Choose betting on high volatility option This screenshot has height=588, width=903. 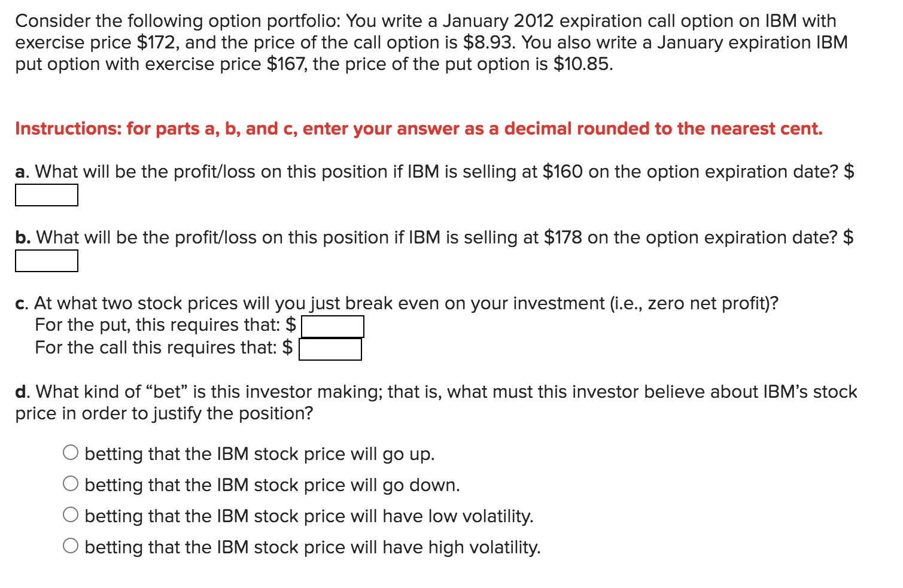coord(312,547)
